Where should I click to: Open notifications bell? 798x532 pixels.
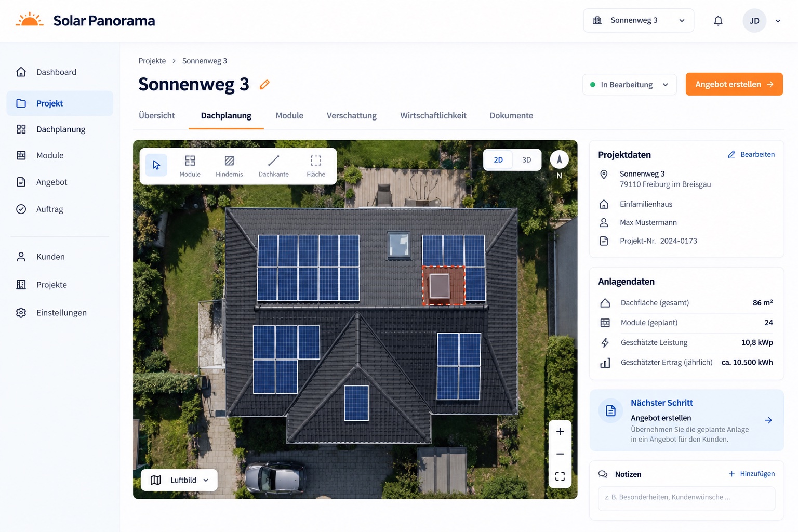718,21
